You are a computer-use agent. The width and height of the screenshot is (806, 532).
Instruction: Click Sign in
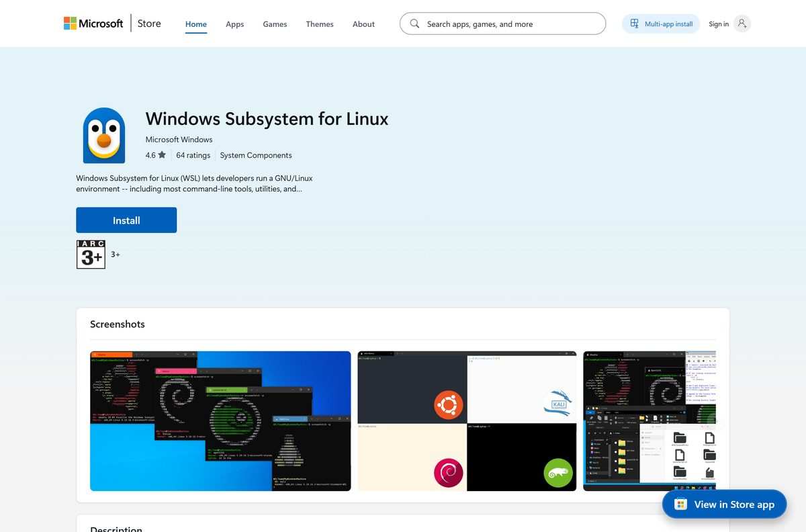pyautogui.click(x=719, y=24)
